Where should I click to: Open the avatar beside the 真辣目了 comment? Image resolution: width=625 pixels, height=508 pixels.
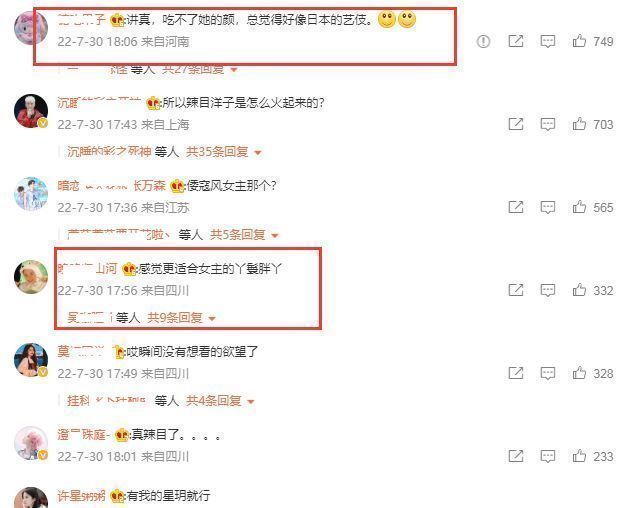31,443
